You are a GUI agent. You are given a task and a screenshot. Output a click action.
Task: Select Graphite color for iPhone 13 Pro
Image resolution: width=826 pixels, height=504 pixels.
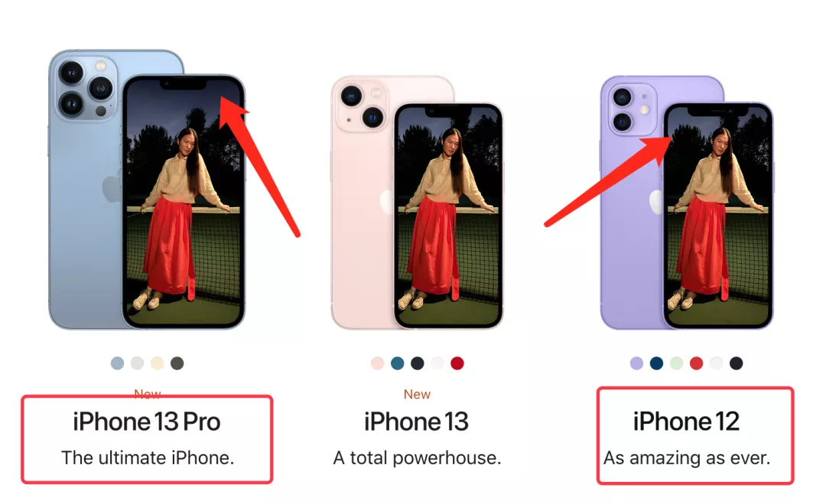tap(177, 363)
